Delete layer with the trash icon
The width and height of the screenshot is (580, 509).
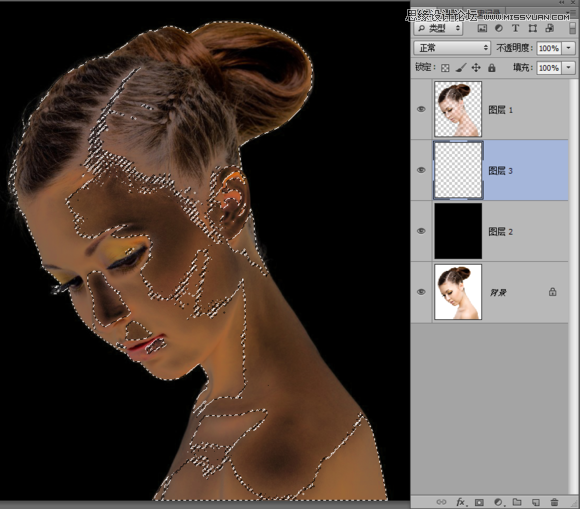[x=554, y=502]
